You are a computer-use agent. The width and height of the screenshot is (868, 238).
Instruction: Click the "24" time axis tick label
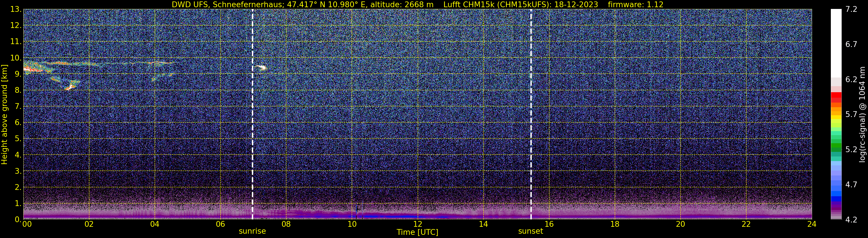pos(812,224)
